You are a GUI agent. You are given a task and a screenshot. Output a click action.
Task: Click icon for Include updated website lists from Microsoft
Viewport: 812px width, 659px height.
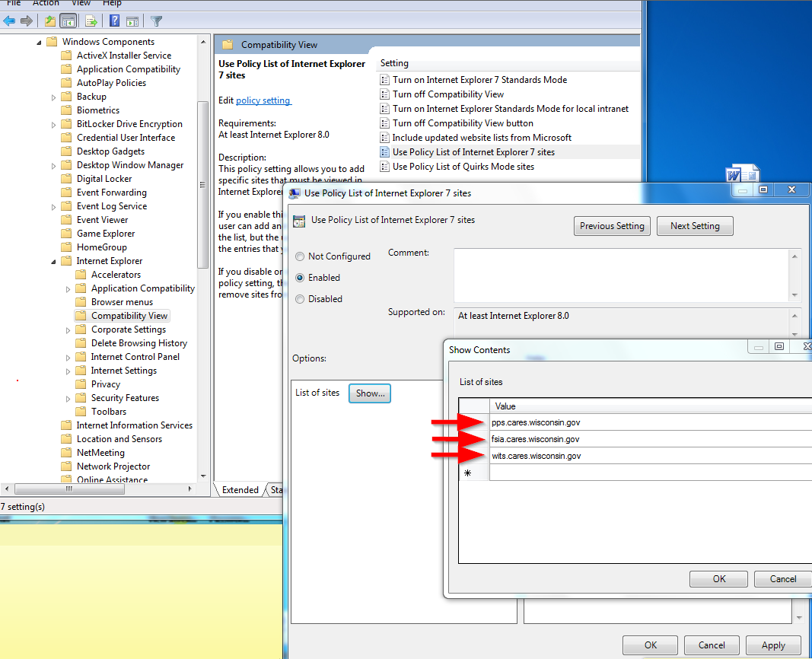(x=384, y=138)
